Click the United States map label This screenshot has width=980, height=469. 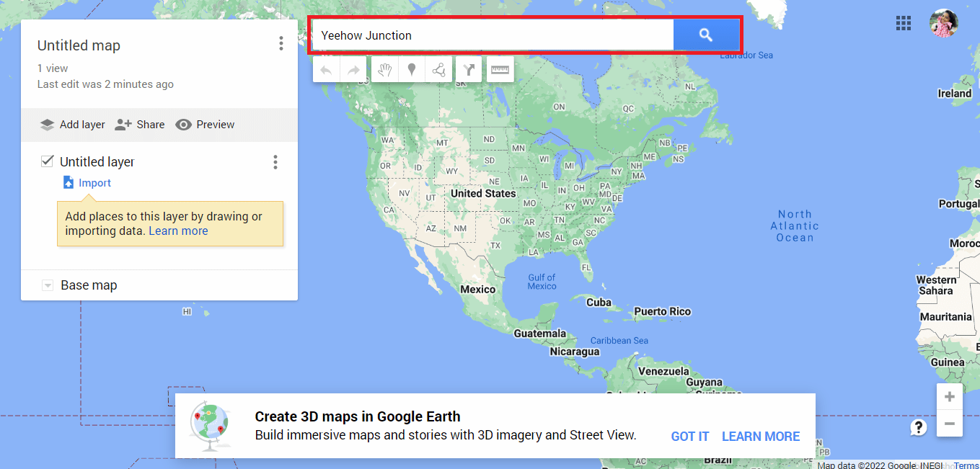click(x=483, y=194)
